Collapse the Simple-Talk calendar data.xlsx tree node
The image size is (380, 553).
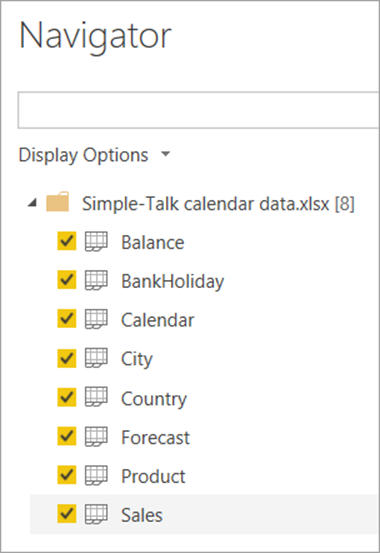click(32, 202)
